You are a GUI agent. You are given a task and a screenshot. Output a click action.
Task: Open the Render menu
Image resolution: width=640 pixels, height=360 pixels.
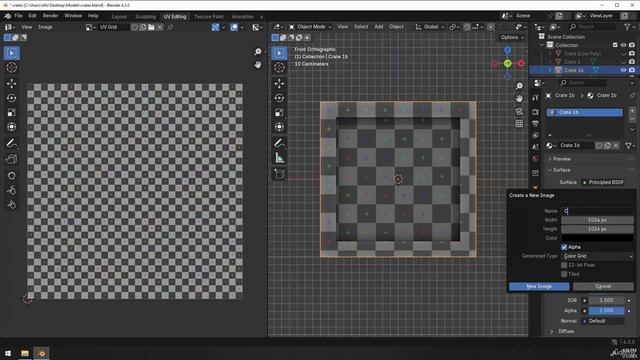coord(50,16)
